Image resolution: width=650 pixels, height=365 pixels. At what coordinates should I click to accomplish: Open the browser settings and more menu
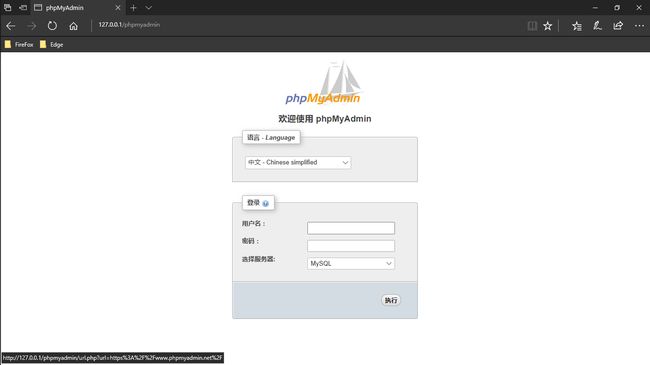coord(639,26)
